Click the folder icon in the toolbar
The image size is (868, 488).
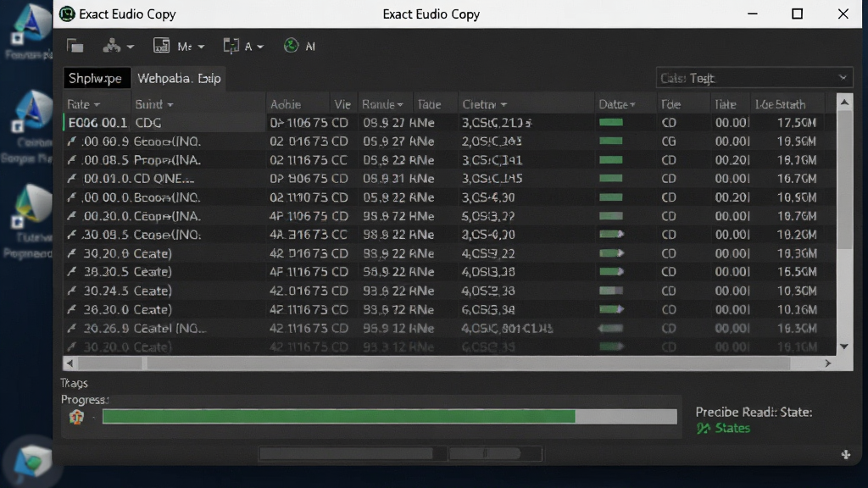click(75, 47)
